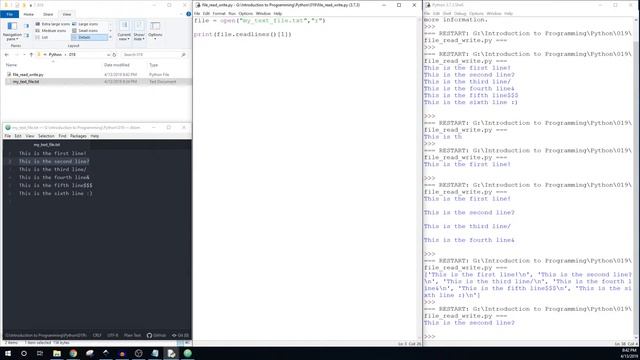Open the Shell menu in Python Shell
This screenshot has height=360, width=640.
[447, 13]
